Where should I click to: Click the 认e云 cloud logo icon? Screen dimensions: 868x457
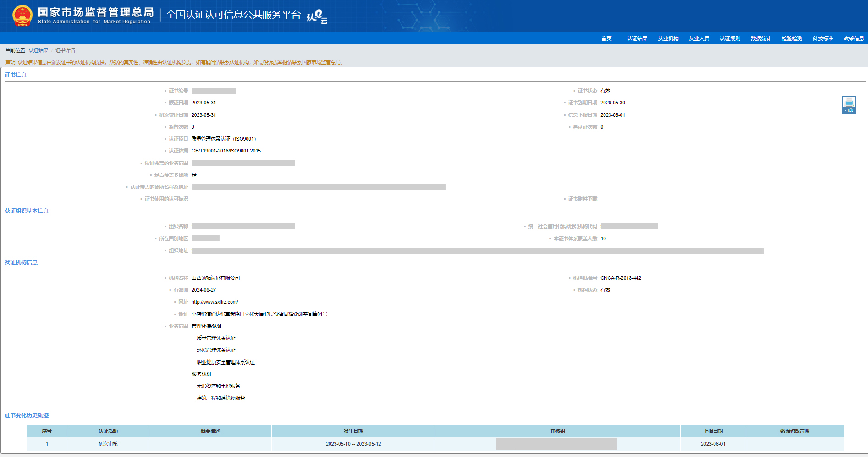click(x=317, y=16)
